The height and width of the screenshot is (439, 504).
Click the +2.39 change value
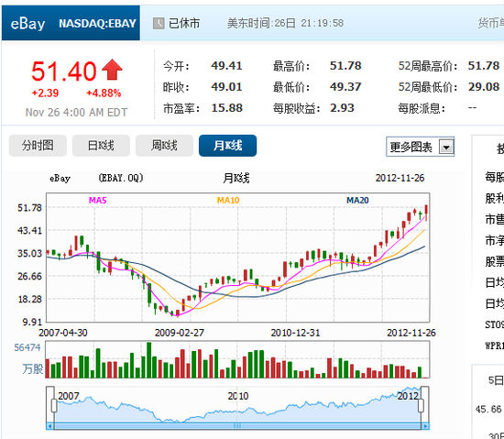(x=45, y=93)
